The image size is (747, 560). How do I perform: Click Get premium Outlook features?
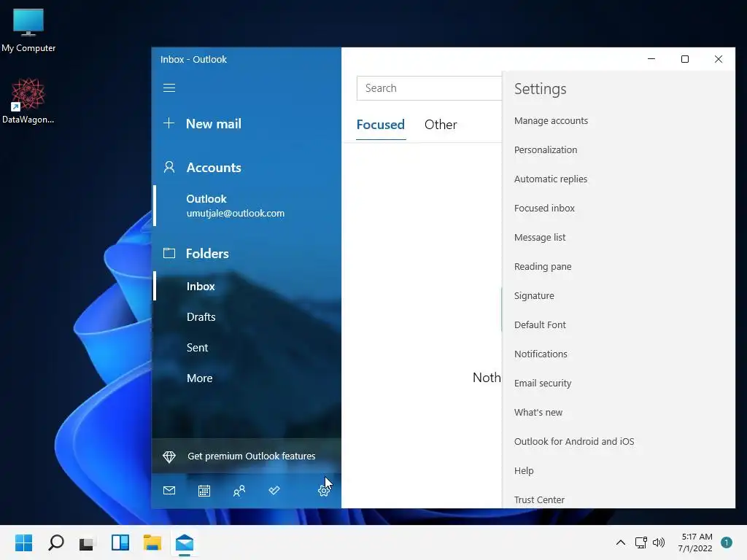coord(247,456)
